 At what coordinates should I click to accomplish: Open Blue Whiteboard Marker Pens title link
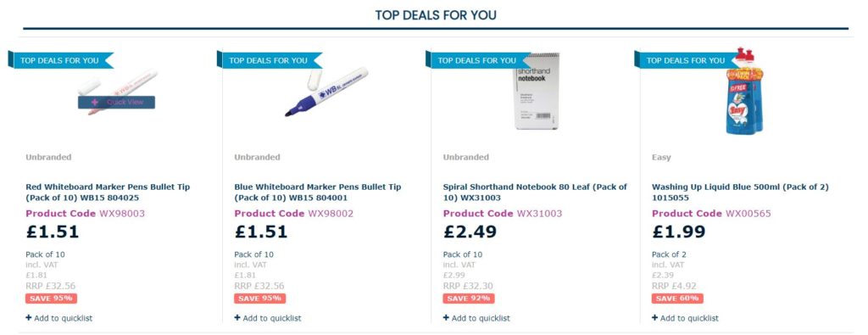click(318, 193)
